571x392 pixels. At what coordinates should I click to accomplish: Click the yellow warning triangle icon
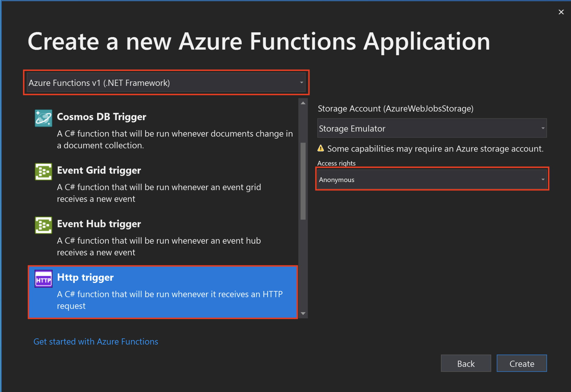(321, 148)
